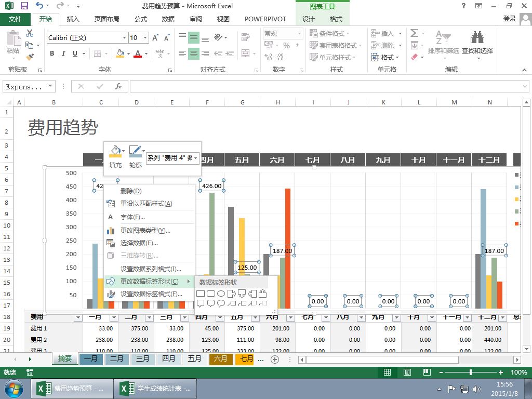The width and height of the screenshot is (532, 399).
Task: Collapse the ribbon with the arrow
Action: pyautogui.click(x=525, y=70)
